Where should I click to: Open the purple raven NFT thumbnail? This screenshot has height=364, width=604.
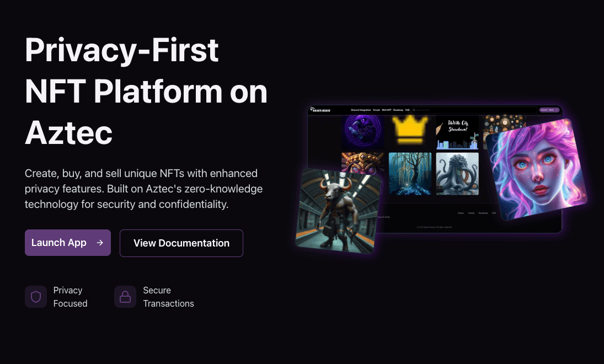362,132
